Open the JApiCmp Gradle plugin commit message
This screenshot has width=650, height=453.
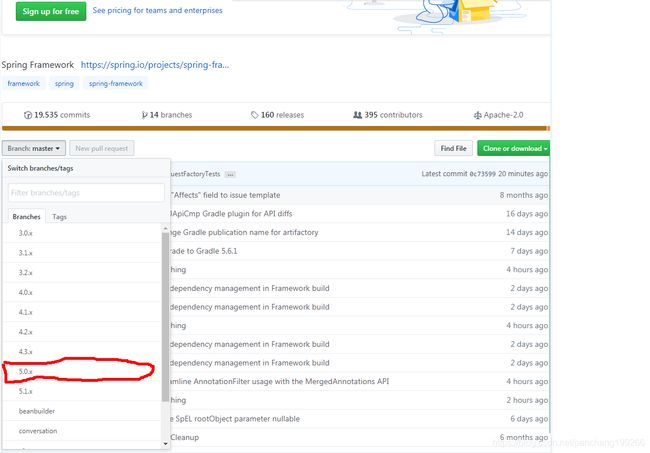231,213
